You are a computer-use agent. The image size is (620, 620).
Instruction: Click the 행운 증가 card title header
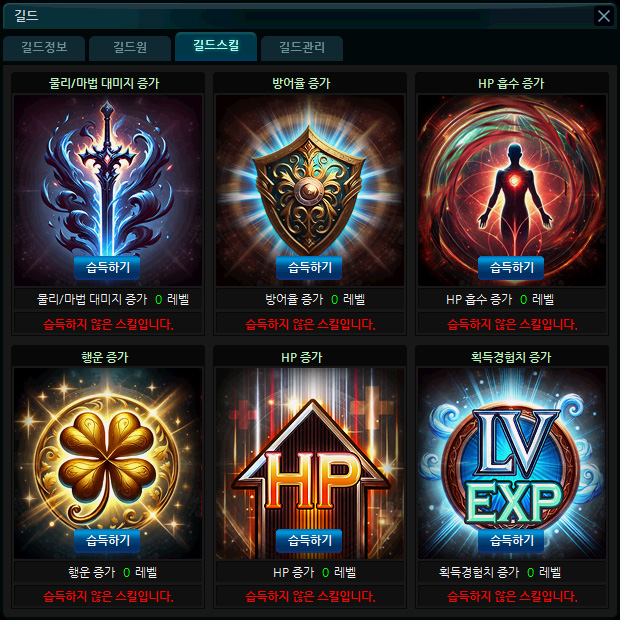coord(105,357)
